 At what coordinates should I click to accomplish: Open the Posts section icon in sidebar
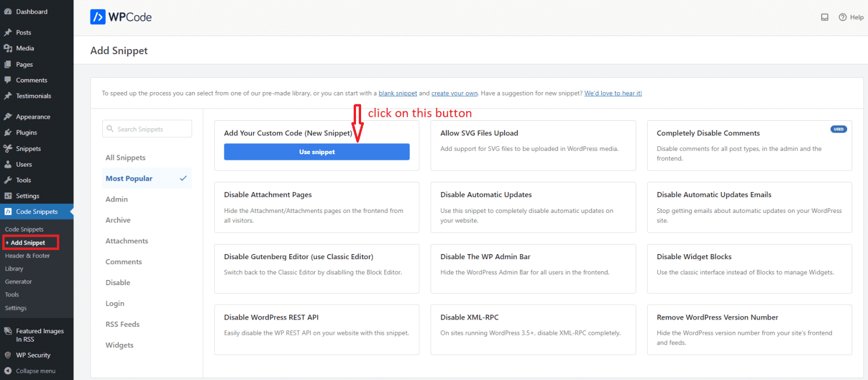click(x=8, y=32)
